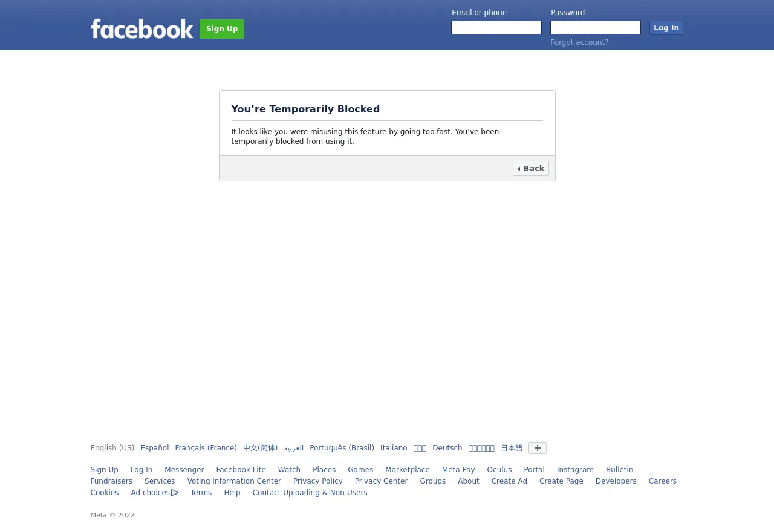Screen dimensions: 774x532
Task: Open Marketplace from the footer
Action: [408, 470]
